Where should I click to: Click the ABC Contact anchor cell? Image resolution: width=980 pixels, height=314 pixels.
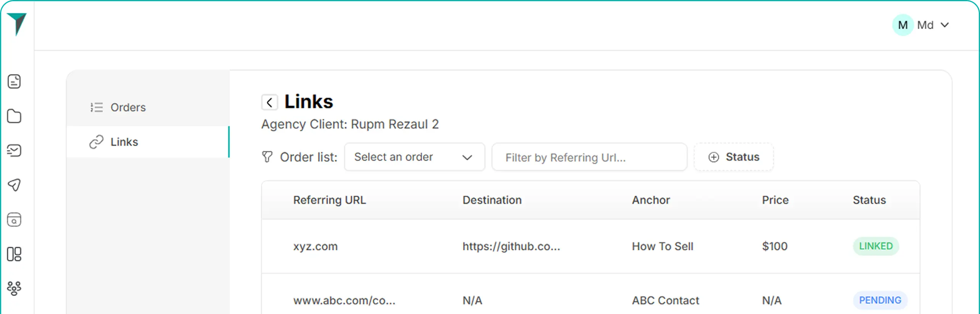click(666, 301)
